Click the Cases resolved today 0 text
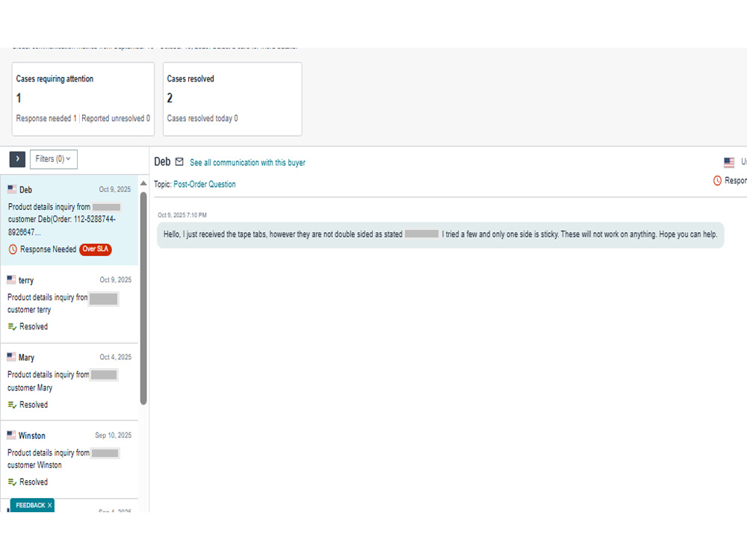 pyautogui.click(x=202, y=118)
